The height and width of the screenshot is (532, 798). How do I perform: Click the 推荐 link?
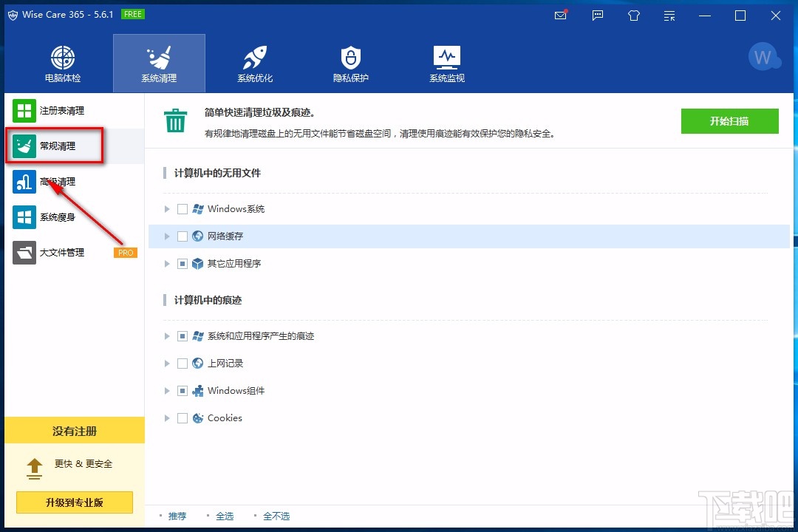177,516
